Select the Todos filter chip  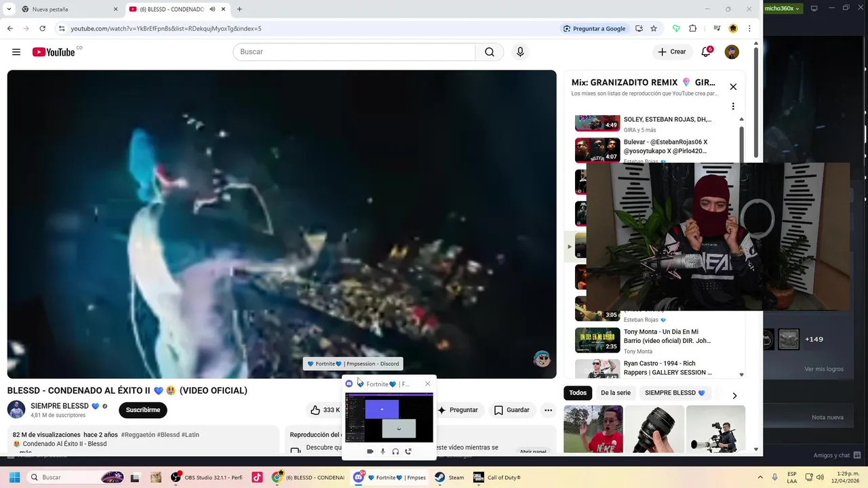[578, 393]
